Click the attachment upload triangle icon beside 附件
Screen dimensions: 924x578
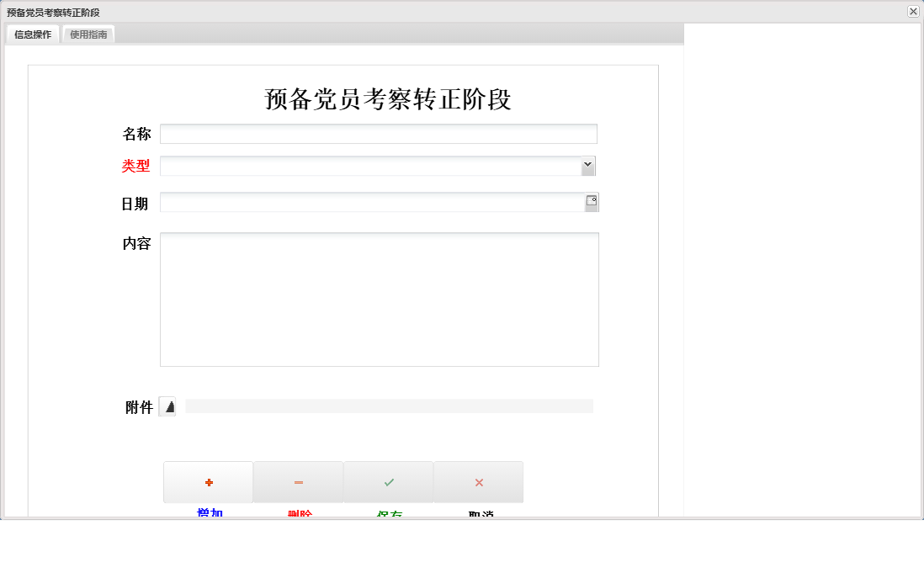pos(168,406)
